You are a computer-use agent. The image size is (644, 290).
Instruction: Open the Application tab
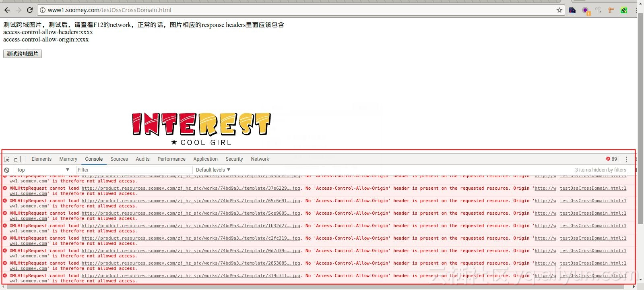[x=205, y=159]
